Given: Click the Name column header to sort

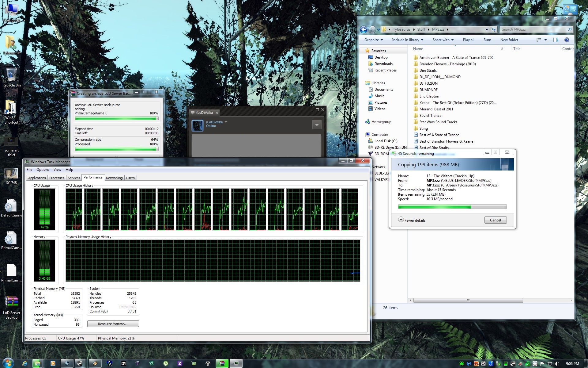Looking at the screenshot, I should click(418, 49).
